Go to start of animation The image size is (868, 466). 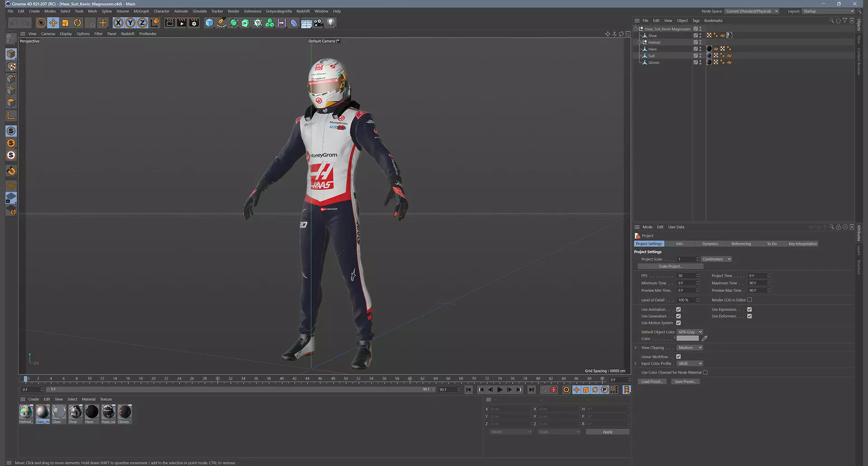point(469,390)
